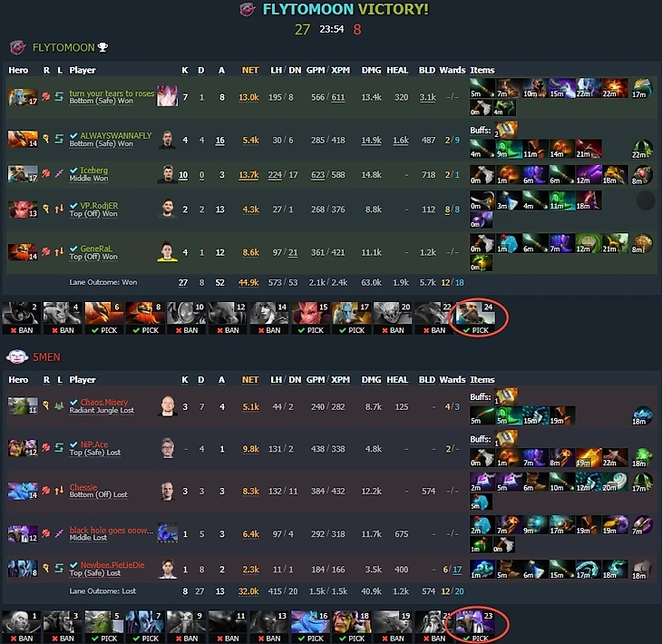The width and height of the screenshot is (662, 644).
Task: Click the FLYTOMOON team logo icon
Action: [x=17, y=47]
